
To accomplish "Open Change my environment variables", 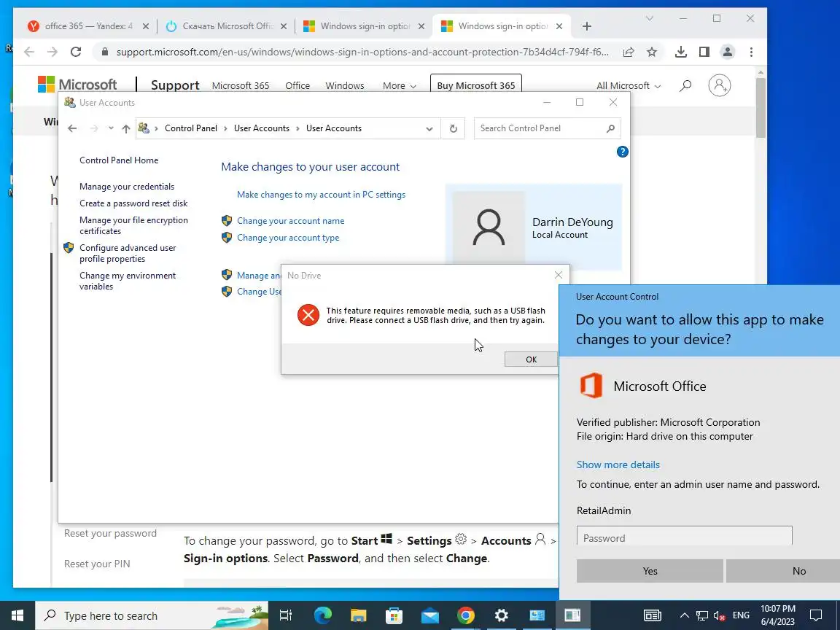I will (x=128, y=281).
